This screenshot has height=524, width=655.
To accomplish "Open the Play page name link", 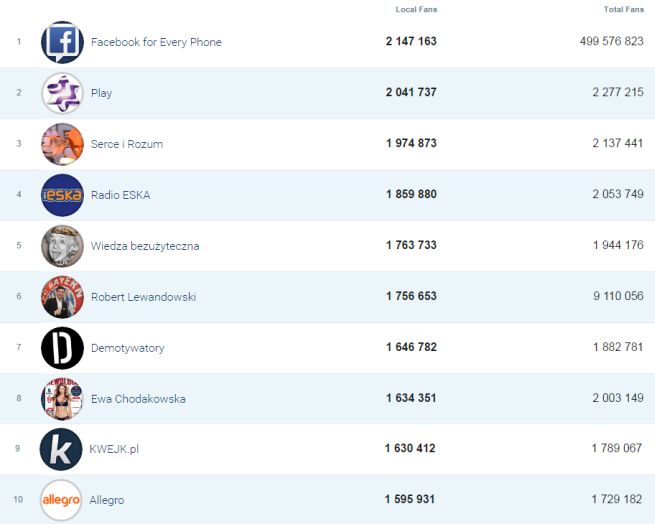I will 101,93.
